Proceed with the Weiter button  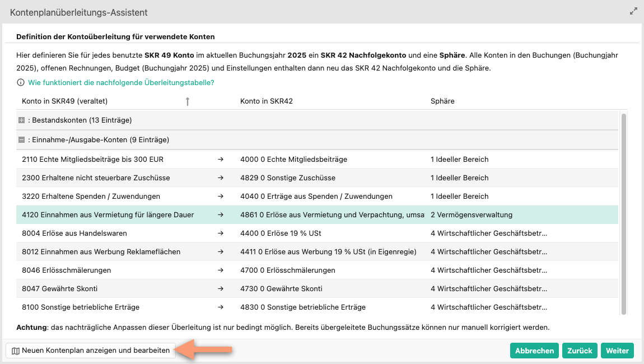(x=617, y=351)
